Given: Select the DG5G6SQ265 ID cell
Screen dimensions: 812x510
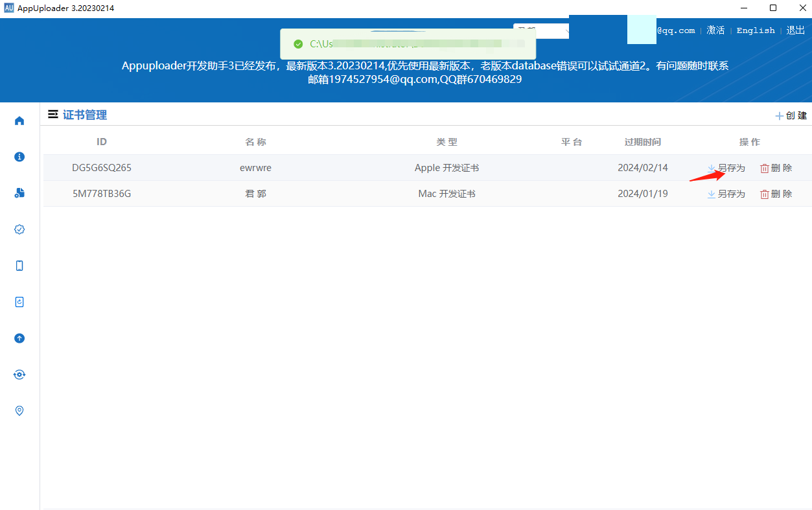Looking at the screenshot, I should pos(102,168).
